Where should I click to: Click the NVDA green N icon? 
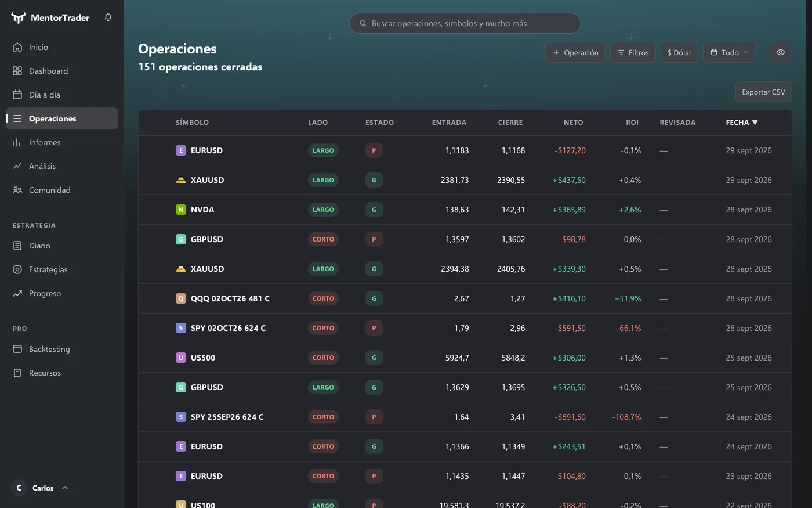[x=181, y=210]
